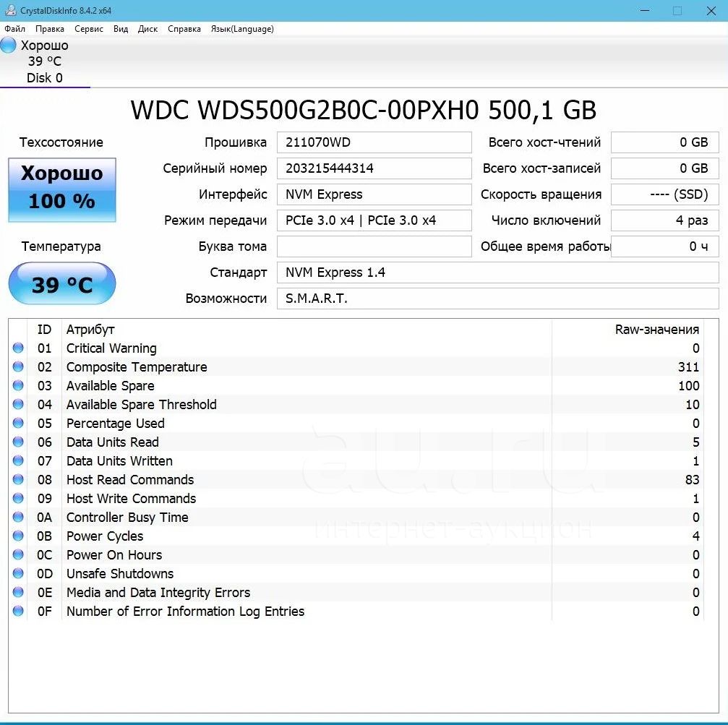Select the Critical Warning attribute name
Viewport: 728px width, 725px height.
pos(111,348)
